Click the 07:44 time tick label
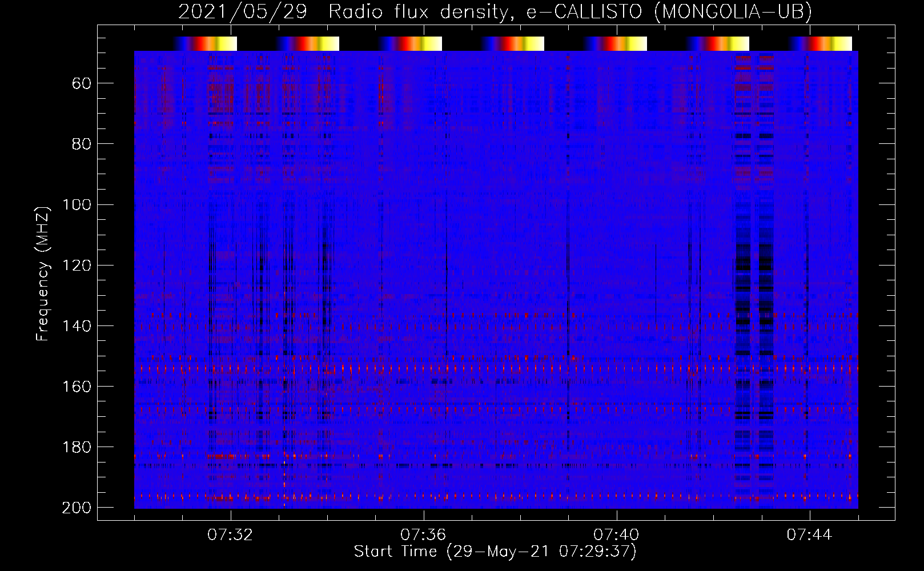Image resolution: width=924 pixels, height=571 pixels. coord(809,534)
